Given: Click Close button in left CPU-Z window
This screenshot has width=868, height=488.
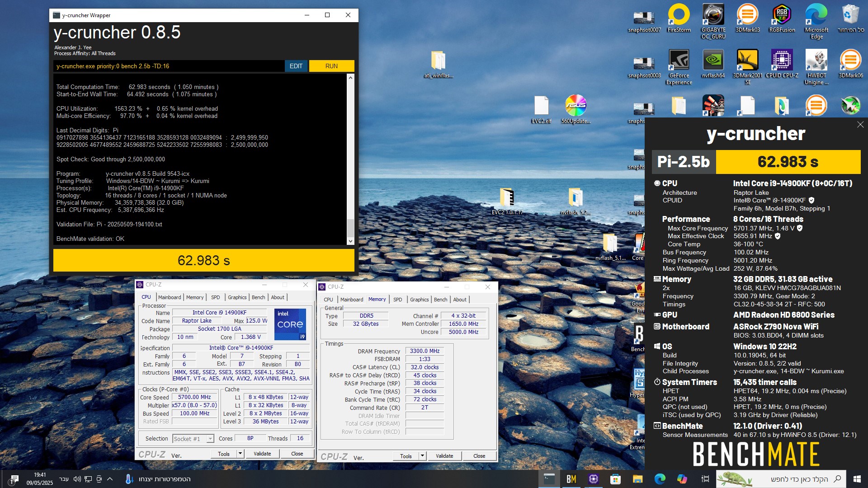Looking at the screenshot, I should click(x=297, y=454).
